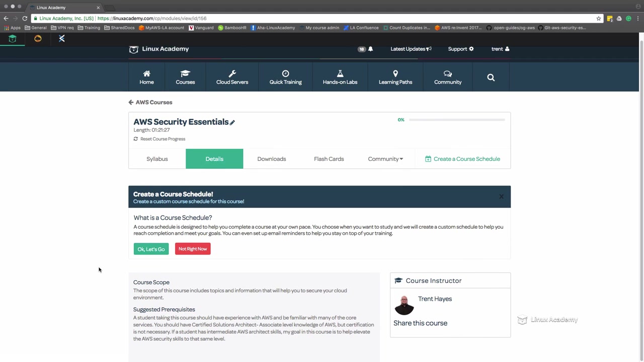Image resolution: width=644 pixels, height=362 pixels.
Task: Open Quick Training clock icon
Action: (x=285, y=74)
